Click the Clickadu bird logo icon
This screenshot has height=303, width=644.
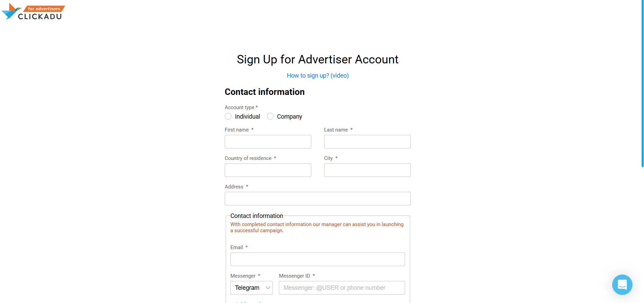click(x=11, y=11)
